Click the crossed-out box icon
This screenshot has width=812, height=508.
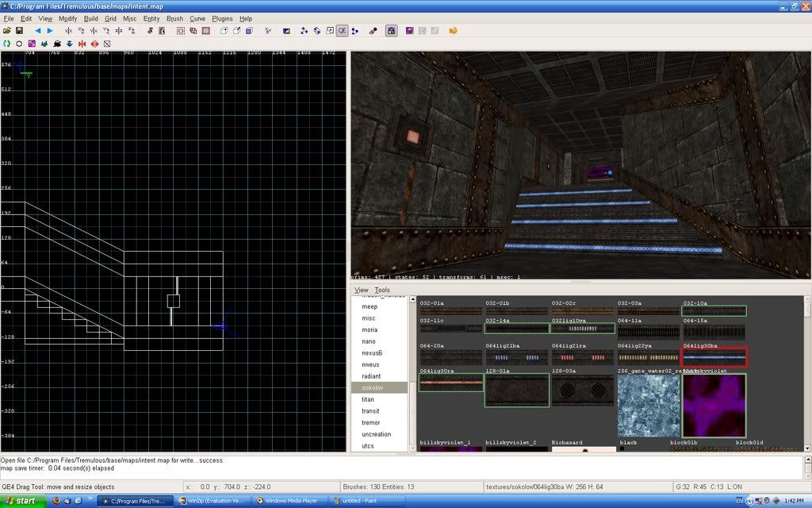click(x=107, y=44)
